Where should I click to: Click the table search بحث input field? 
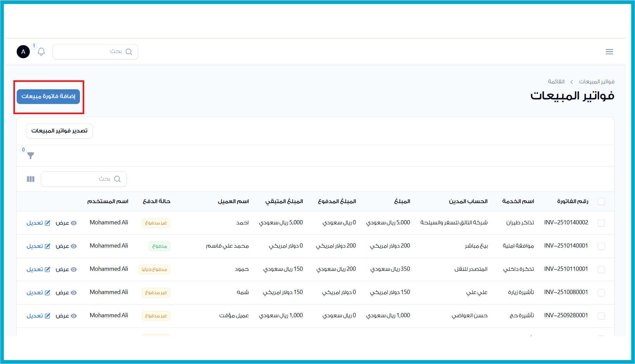pos(79,179)
